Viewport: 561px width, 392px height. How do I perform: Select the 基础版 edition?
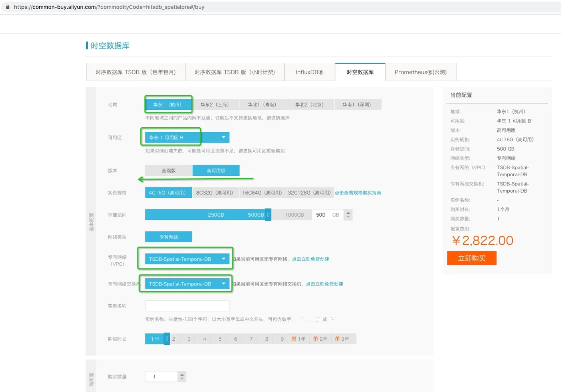[169, 171]
